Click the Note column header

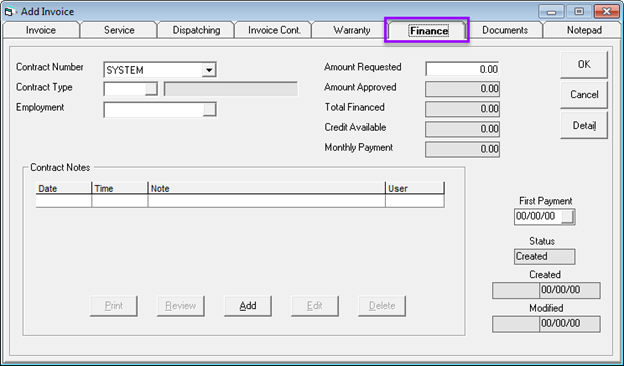pyautogui.click(x=267, y=189)
